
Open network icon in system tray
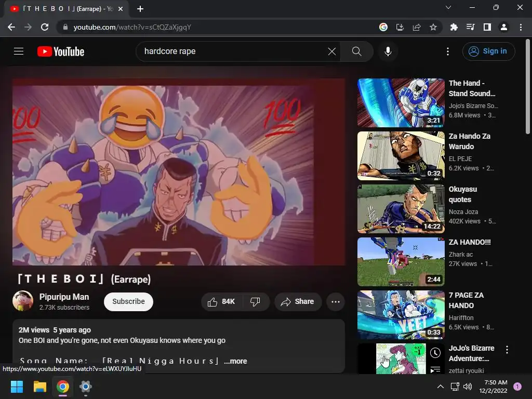455,387
